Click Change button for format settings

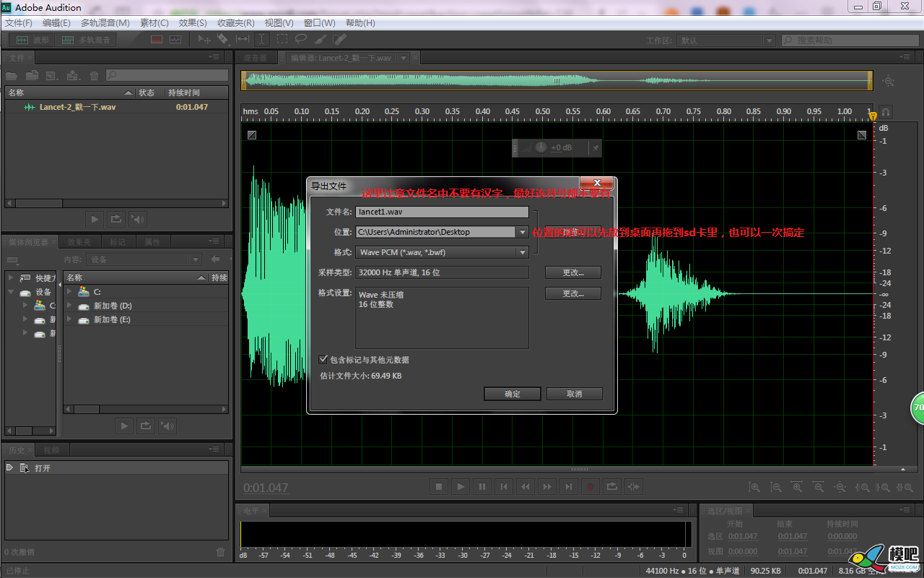pyautogui.click(x=573, y=293)
